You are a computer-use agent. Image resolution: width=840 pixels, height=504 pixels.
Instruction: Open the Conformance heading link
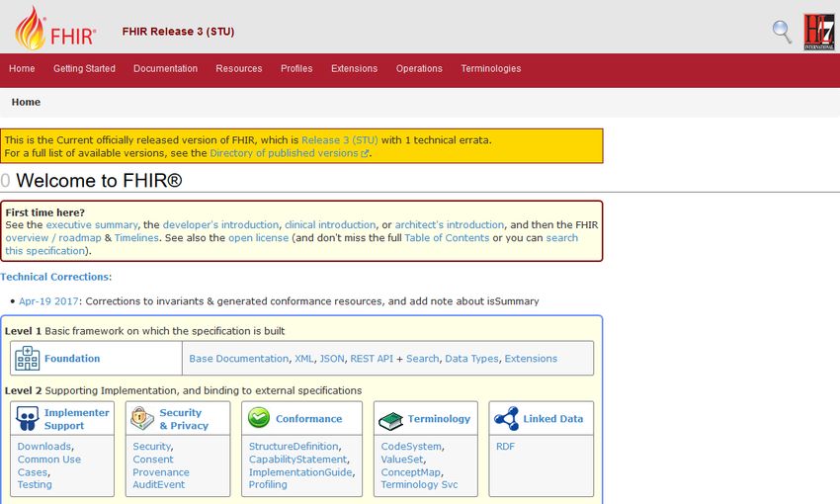[309, 419]
